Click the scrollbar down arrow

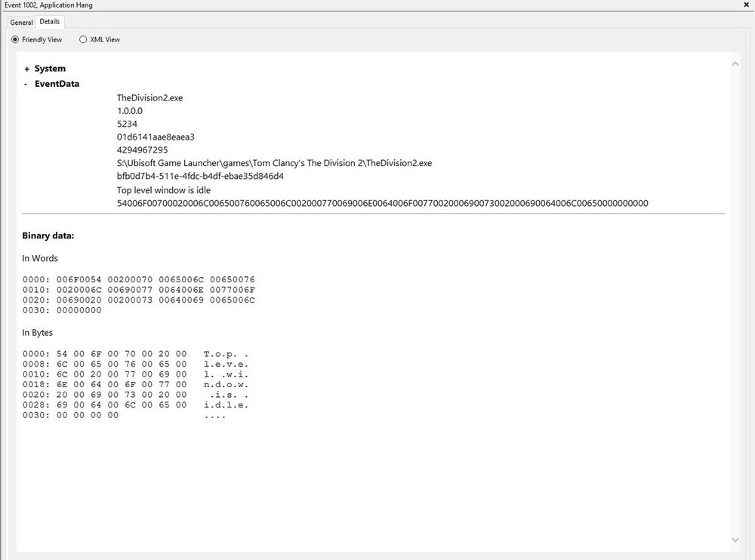click(x=735, y=540)
